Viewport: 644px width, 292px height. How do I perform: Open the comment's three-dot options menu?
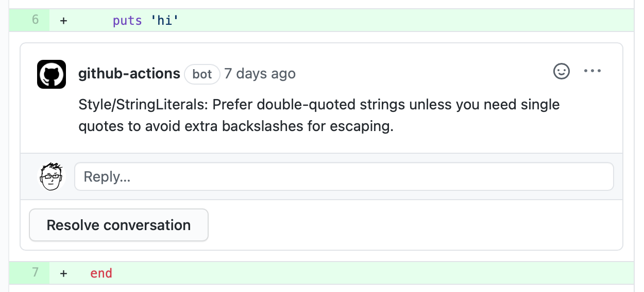[x=592, y=71]
